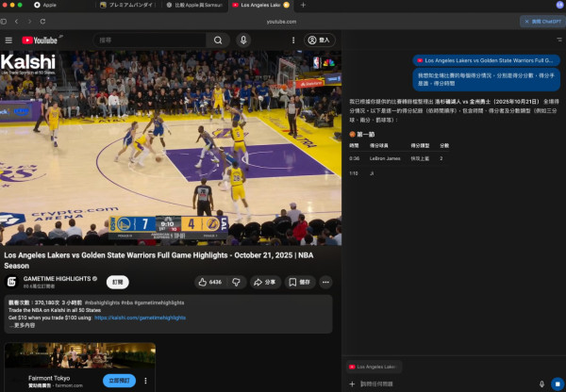Open more actions menu beside the save button
Screen dimensions: 566x392
(x=325, y=282)
